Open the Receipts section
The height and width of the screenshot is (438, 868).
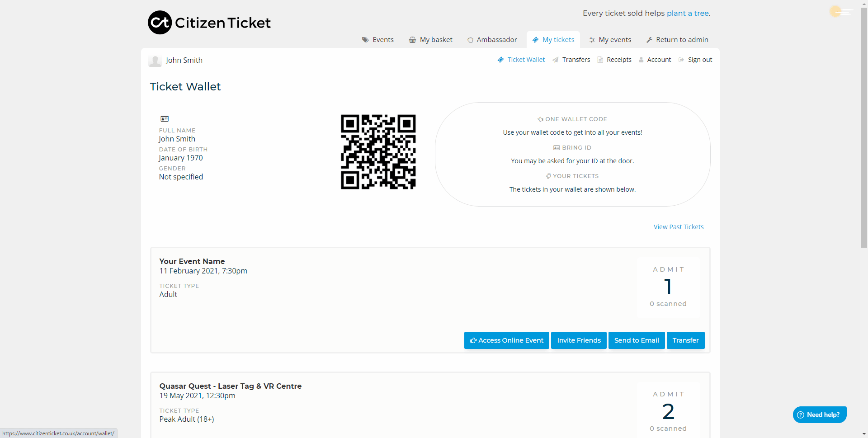tap(614, 60)
